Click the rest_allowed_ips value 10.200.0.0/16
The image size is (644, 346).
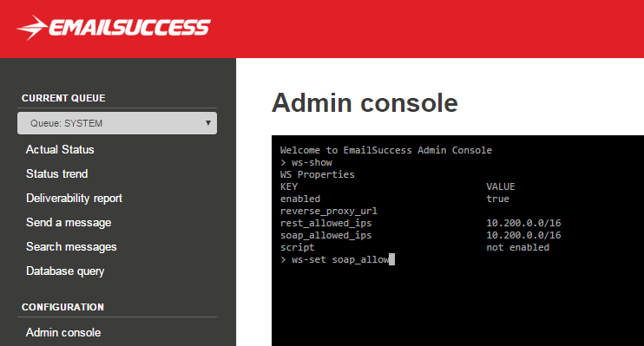pos(523,223)
